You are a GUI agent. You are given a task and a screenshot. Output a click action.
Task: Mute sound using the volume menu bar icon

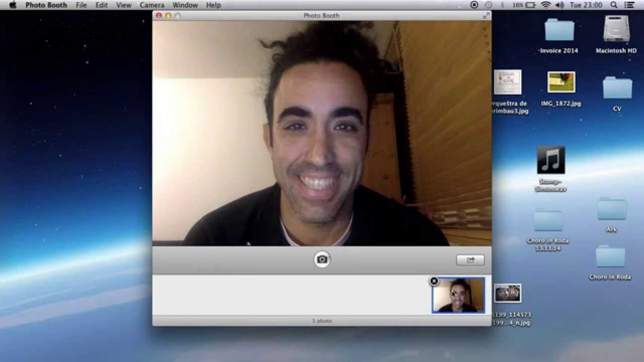(x=560, y=5)
